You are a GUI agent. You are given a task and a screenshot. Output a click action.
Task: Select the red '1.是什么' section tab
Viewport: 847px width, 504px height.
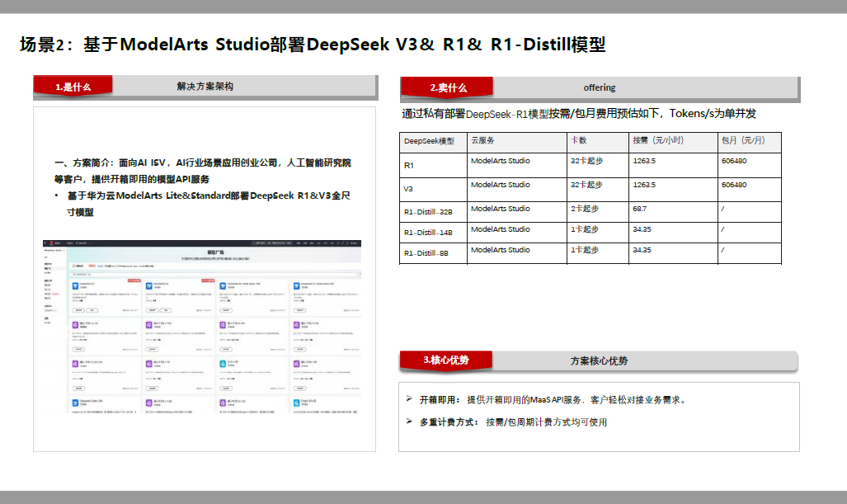[x=73, y=87]
